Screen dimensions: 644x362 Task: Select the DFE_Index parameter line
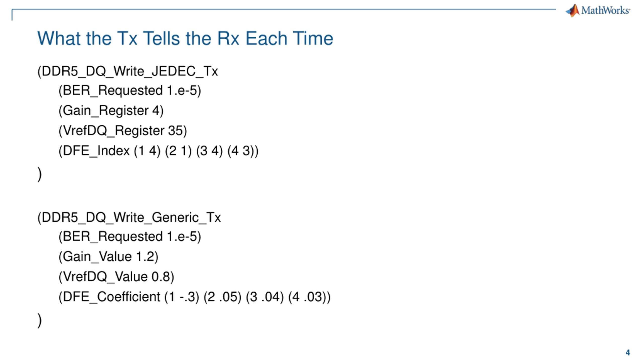click(158, 151)
